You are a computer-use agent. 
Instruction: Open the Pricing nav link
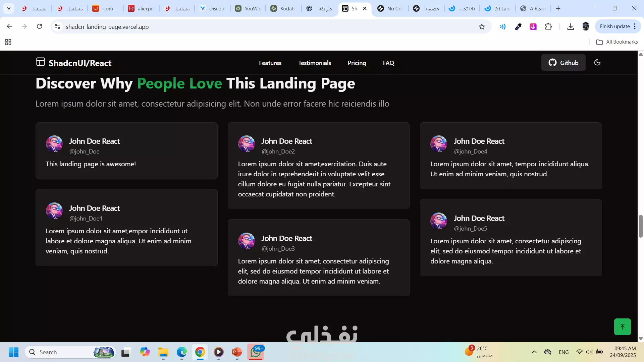pyautogui.click(x=357, y=63)
